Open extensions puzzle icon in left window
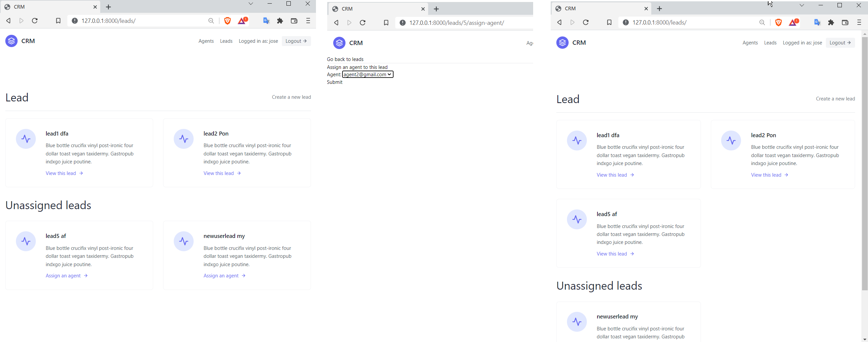 (280, 21)
